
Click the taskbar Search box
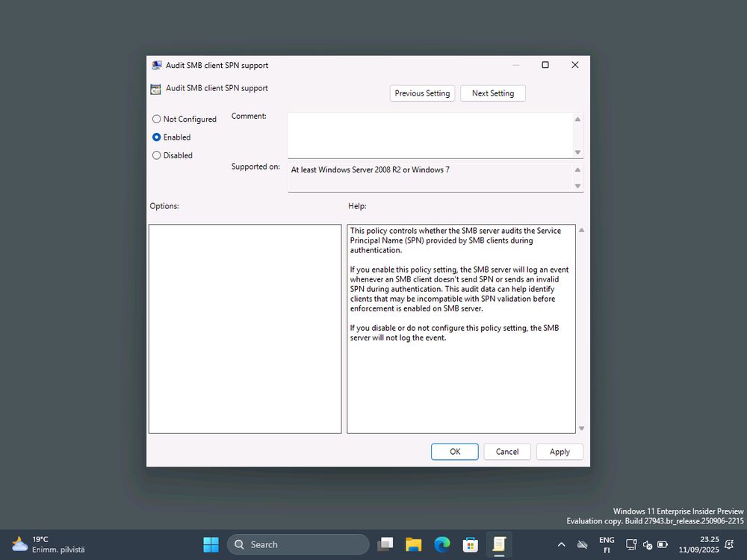coord(298,544)
